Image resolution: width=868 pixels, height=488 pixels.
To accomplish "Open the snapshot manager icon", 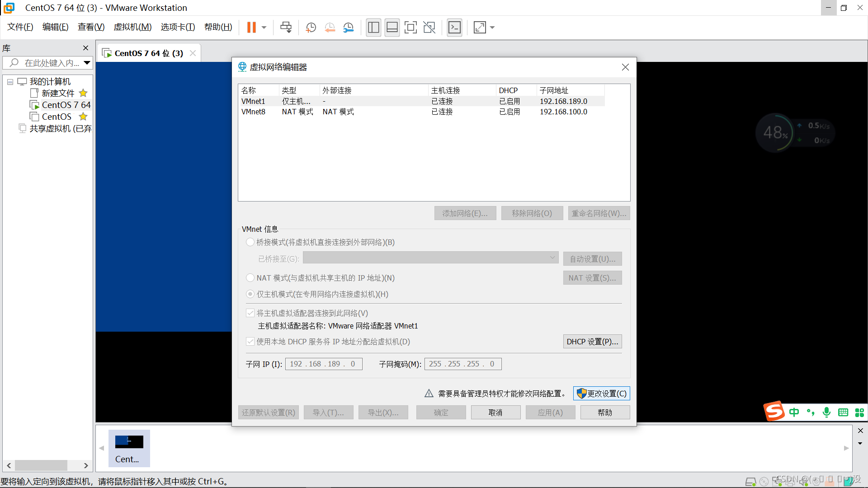I will click(x=349, y=28).
